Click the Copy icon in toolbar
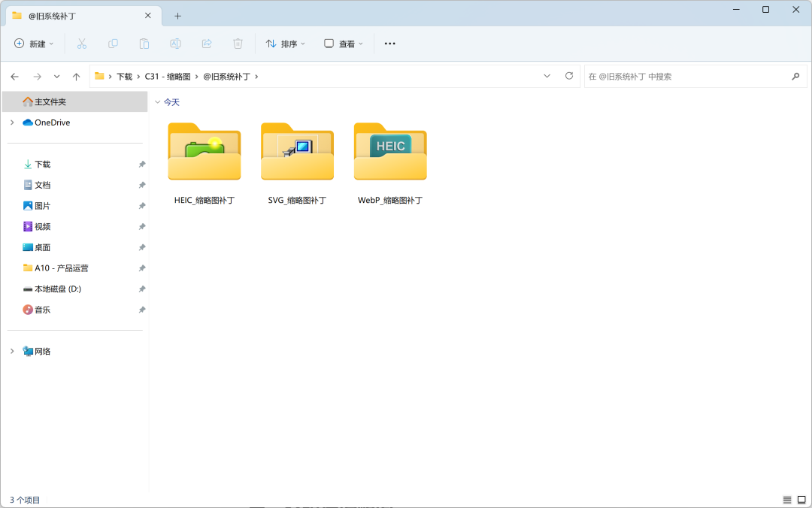The image size is (812, 508). point(113,44)
